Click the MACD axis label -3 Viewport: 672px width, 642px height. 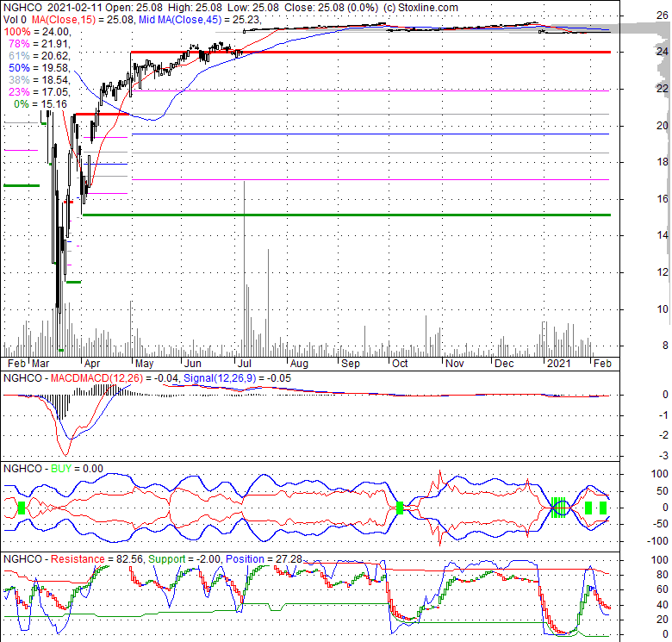click(x=663, y=456)
